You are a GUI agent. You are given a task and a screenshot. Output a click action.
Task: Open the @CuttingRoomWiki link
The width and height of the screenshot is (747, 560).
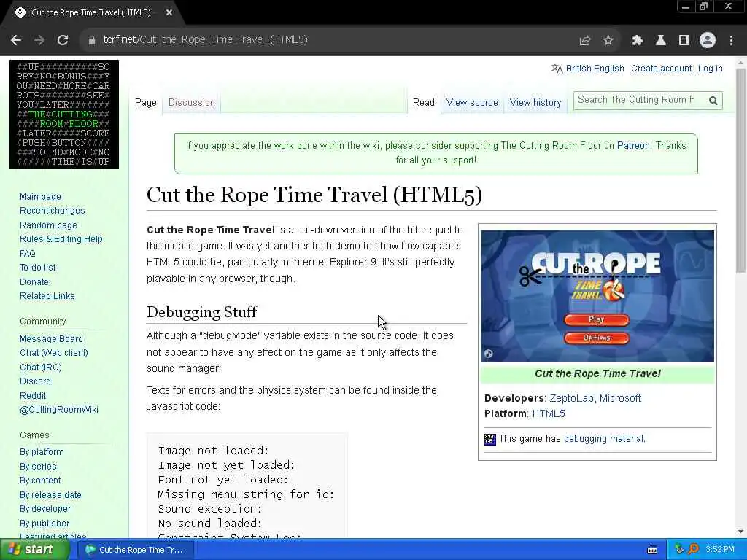[x=59, y=410]
